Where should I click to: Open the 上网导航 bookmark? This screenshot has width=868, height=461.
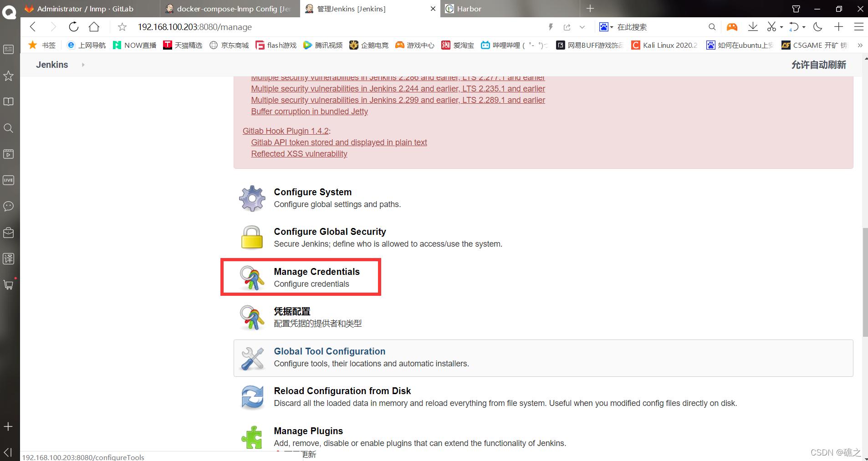point(86,45)
